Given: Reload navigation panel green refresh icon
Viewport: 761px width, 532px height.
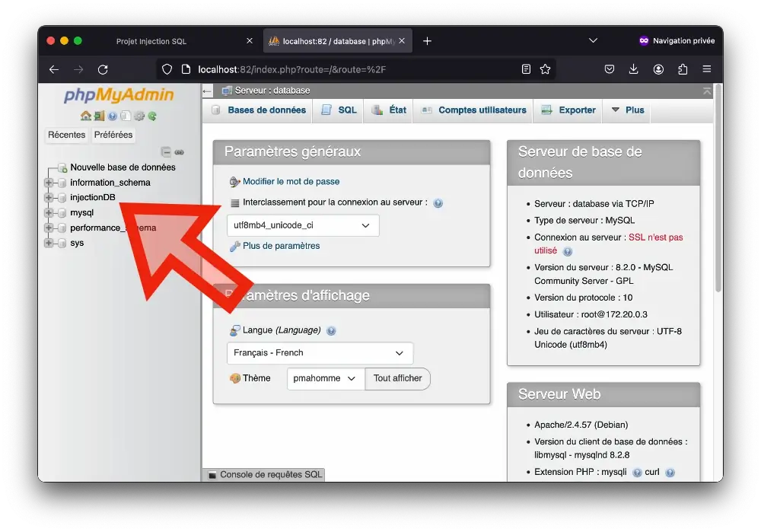Looking at the screenshot, I should 152,116.
